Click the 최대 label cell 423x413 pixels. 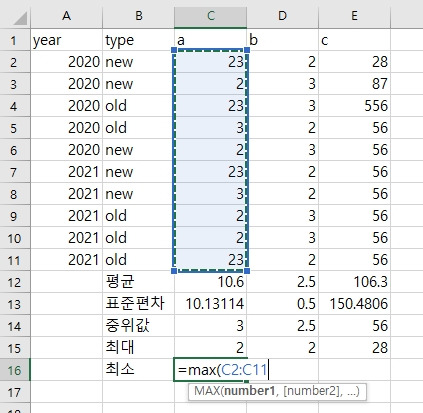[x=138, y=348]
